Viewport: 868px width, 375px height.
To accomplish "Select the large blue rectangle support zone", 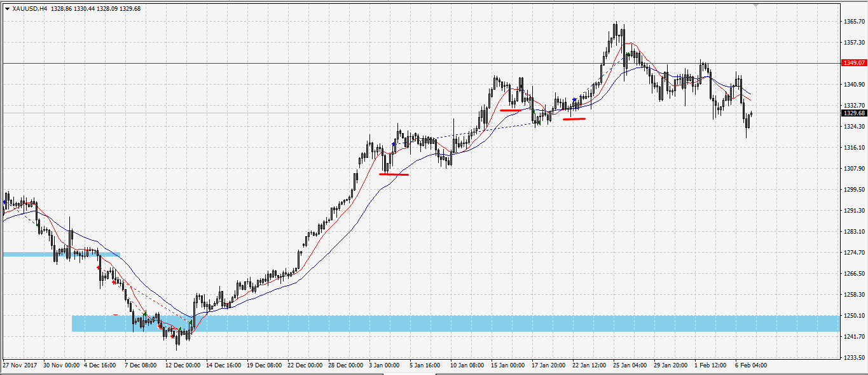I will click(455, 323).
